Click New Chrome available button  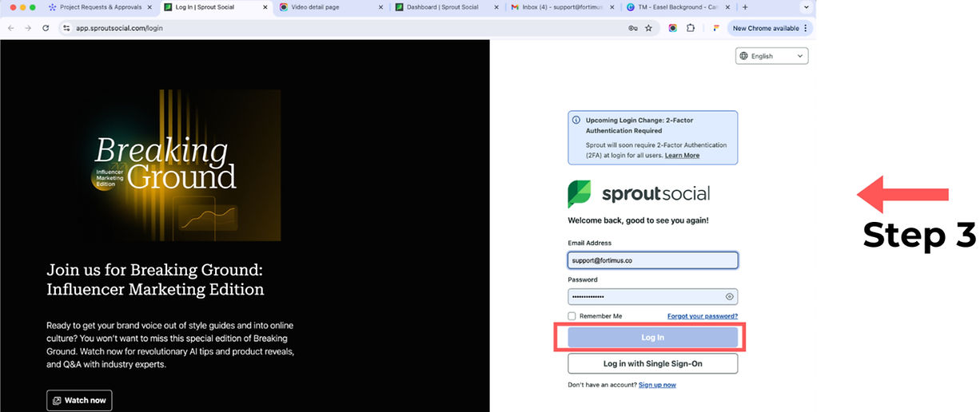[765, 28]
